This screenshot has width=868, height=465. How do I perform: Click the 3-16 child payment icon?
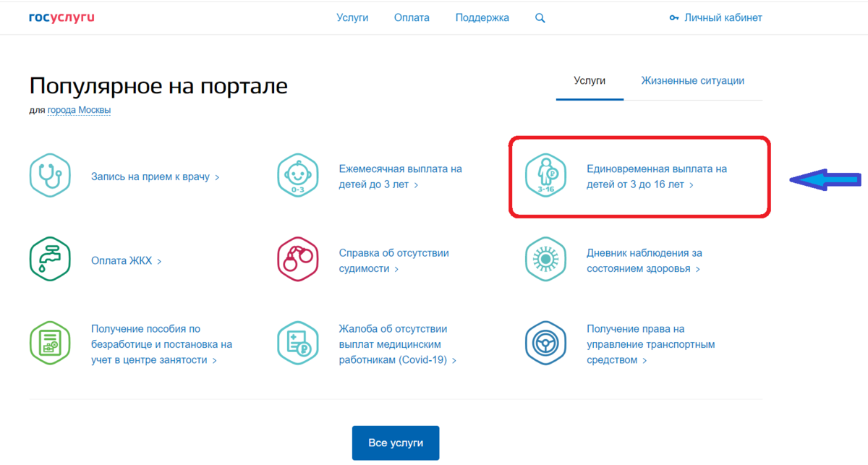[x=545, y=176]
